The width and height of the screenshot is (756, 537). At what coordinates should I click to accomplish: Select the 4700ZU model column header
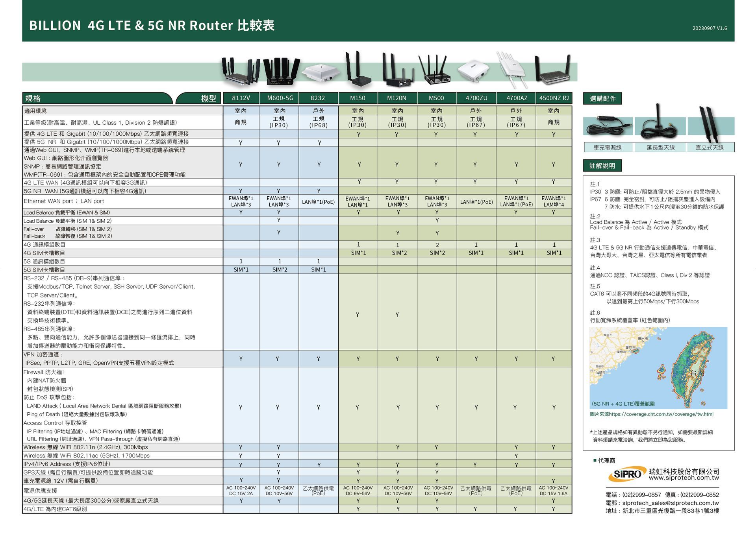point(476,98)
